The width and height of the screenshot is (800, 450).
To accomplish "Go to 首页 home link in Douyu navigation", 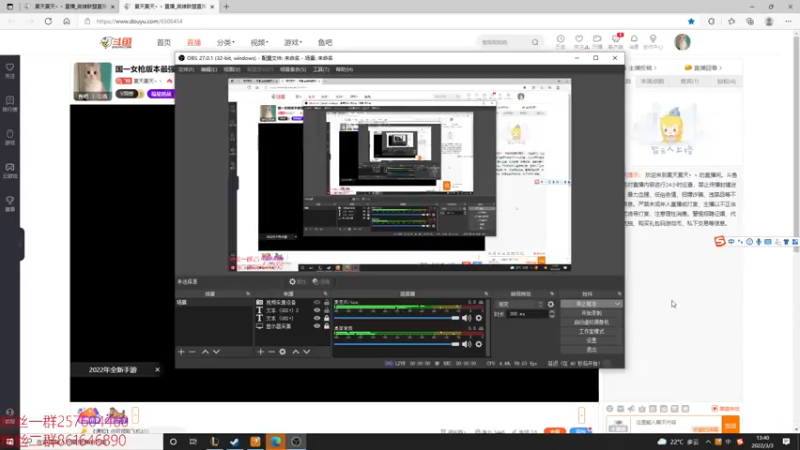I will coord(164,42).
